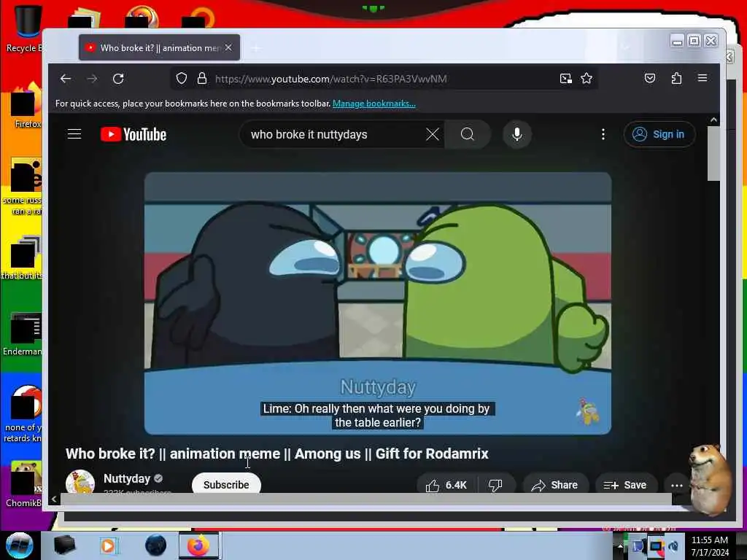Image resolution: width=747 pixels, height=560 pixels.
Task: Open the list all tabs dropdown arrow
Action: tap(624, 47)
